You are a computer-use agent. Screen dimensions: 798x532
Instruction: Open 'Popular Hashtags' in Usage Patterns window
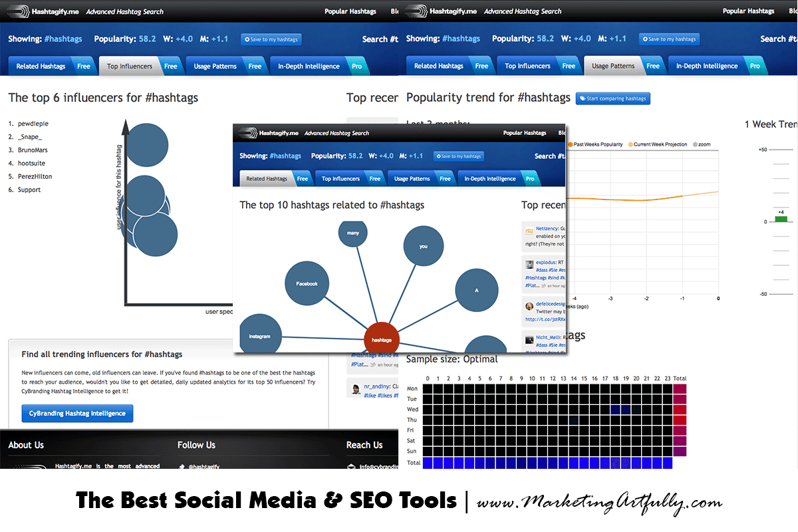point(748,11)
